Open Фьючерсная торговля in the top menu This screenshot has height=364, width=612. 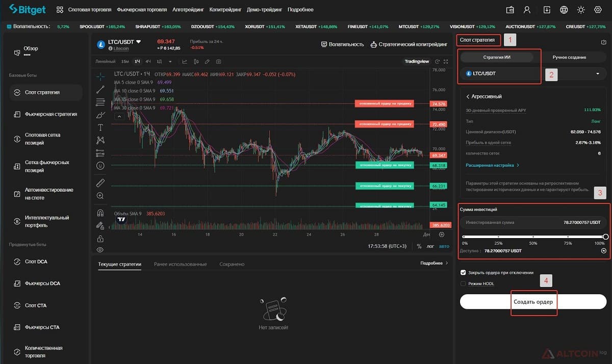pos(142,10)
